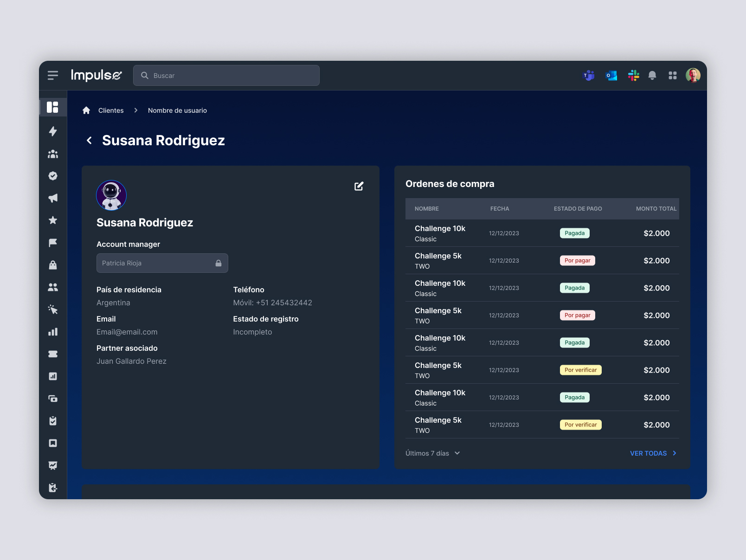This screenshot has width=746, height=560.
Task: Click the page title Susana Rodriguez
Action: pyautogui.click(x=163, y=140)
